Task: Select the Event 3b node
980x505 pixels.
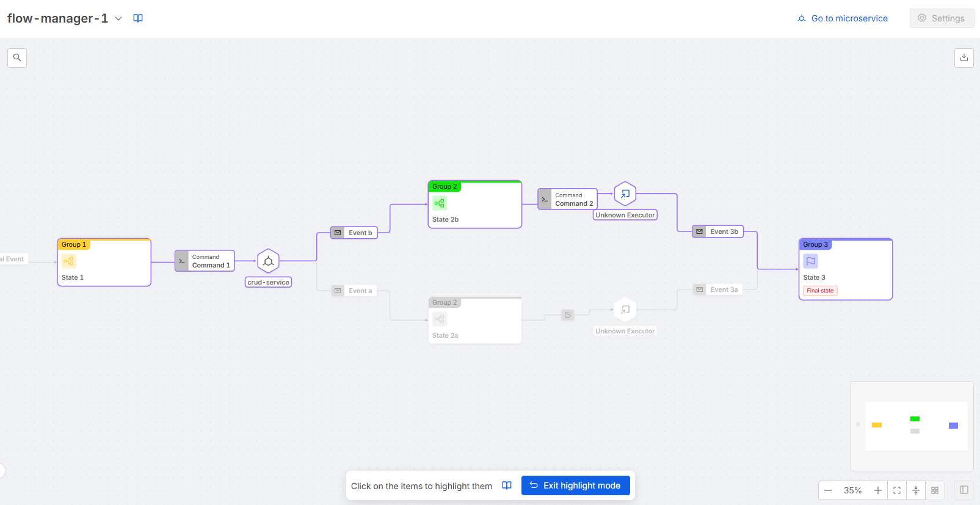Action: 717,231
